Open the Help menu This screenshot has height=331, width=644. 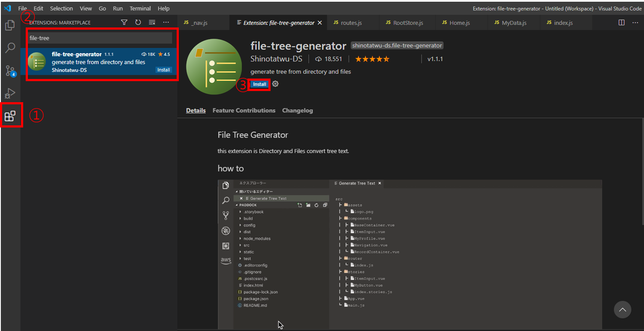(163, 8)
